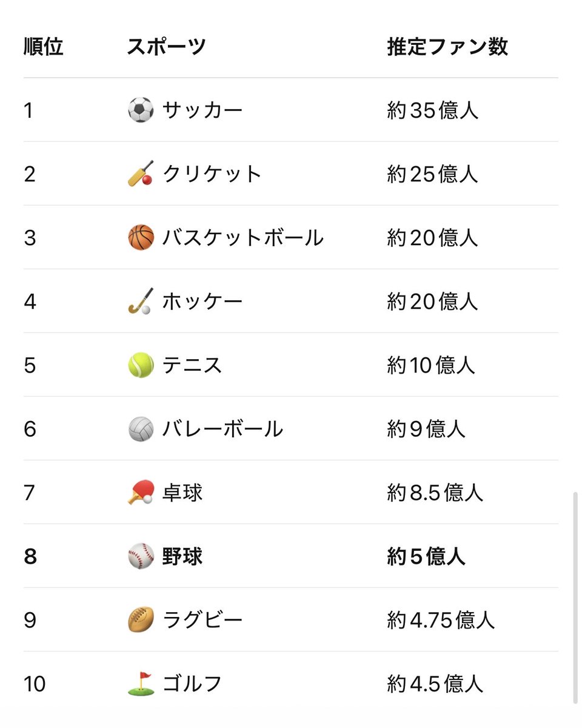Select the tennis ball emoji icon
Viewport: 582px width, 728px height.
[141, 365]
